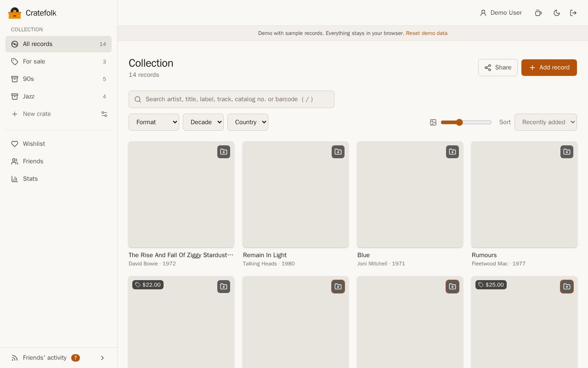Screen dimensions: 588x368
Task: Click the Add record button
Action: pyautogui.click(x=549, y=68)
